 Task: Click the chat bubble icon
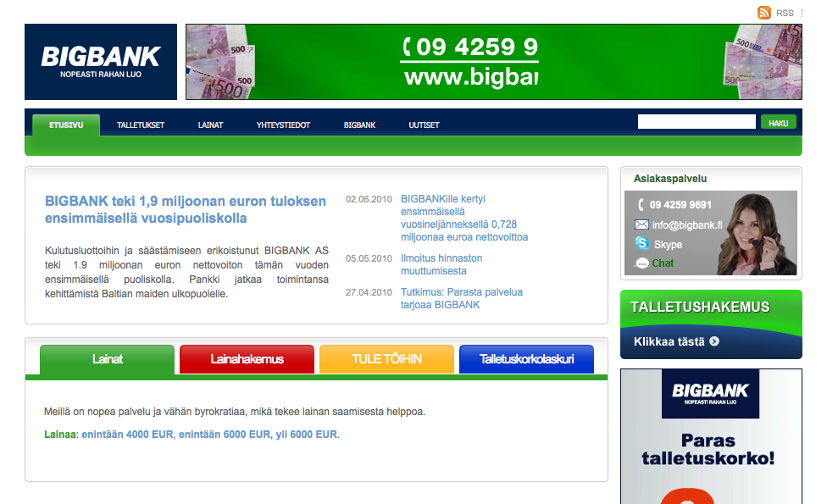pyautogui.click(x=642, y=263)
